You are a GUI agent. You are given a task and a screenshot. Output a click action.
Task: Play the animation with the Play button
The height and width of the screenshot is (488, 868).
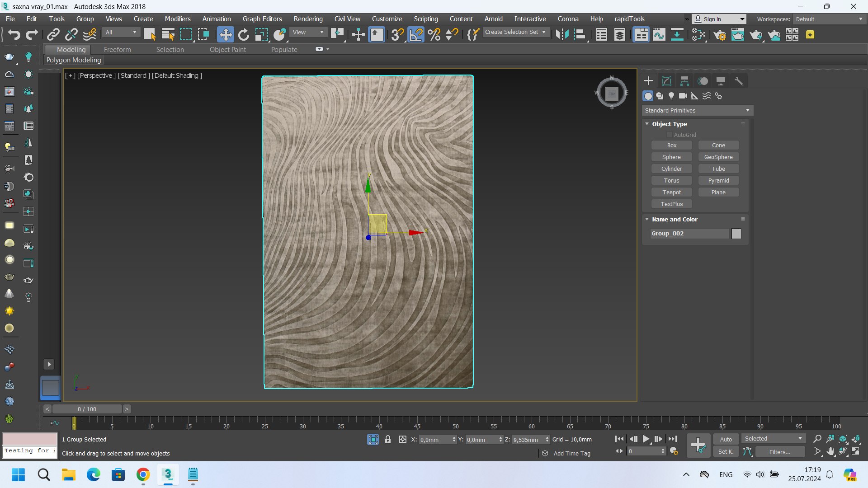pos(646,439)
